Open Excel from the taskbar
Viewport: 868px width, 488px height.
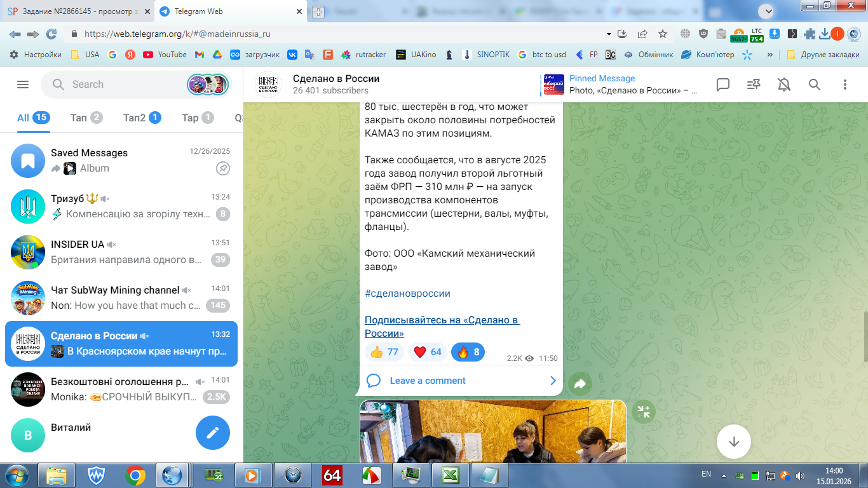[450, 475]
